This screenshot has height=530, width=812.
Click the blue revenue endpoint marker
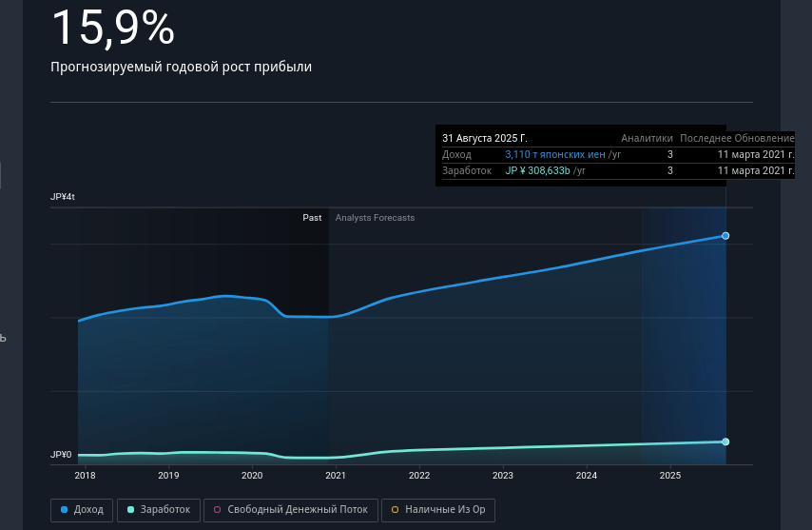pos(725,235)
